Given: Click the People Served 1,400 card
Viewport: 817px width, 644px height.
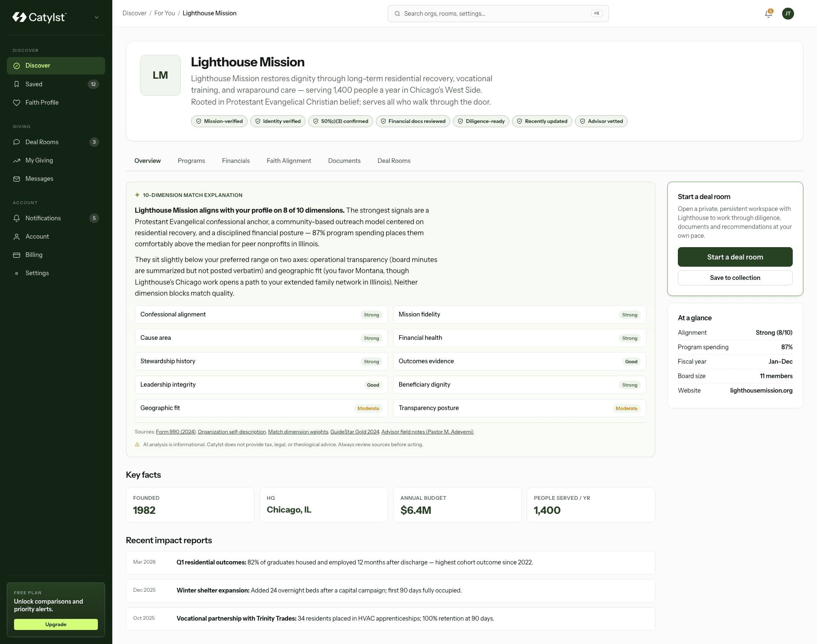Looking at the screenshot, I should click(591, 505).
